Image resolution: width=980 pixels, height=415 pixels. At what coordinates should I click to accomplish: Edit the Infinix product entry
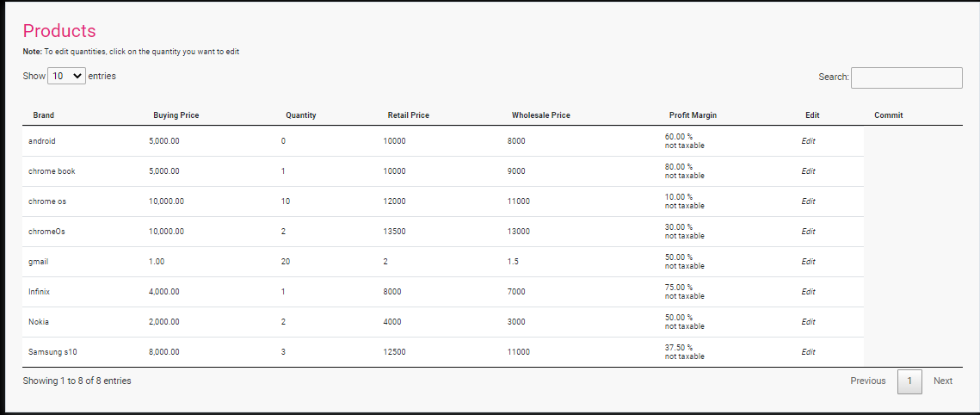pos(808,292)
